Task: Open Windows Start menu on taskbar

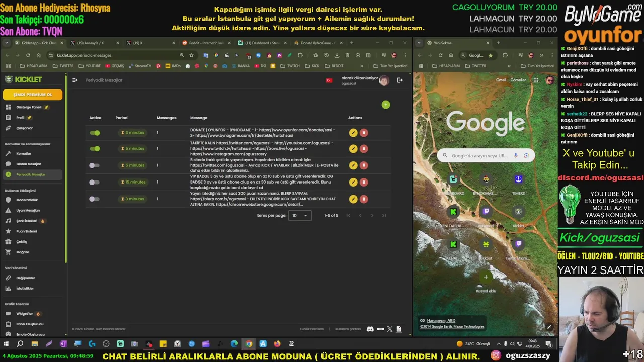Action: point(6,344)
